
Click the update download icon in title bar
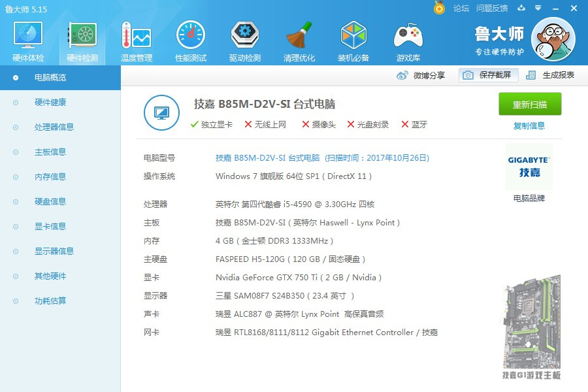521,8
